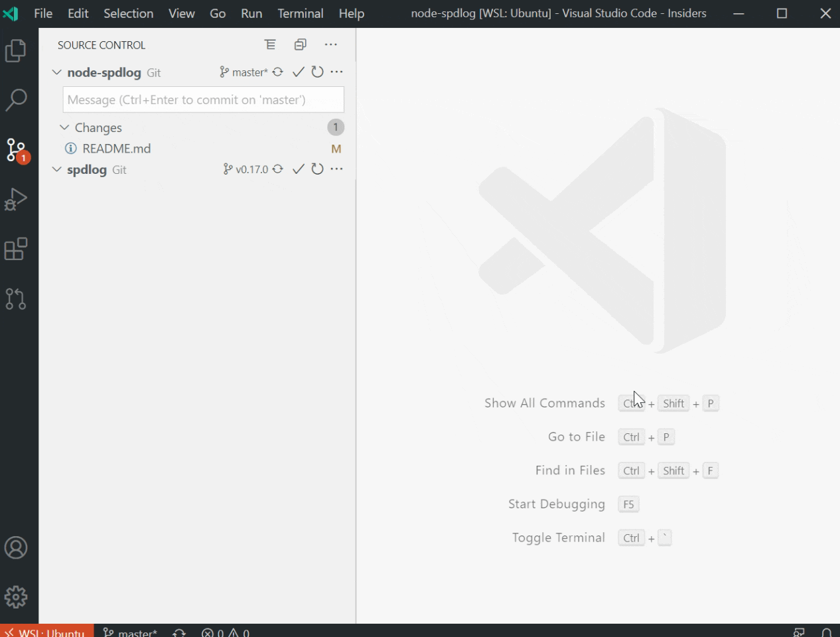Open the Terminal menu
The width and height of the screenshot is (840, 637).
pyautogui.click(x=300, y=13)
